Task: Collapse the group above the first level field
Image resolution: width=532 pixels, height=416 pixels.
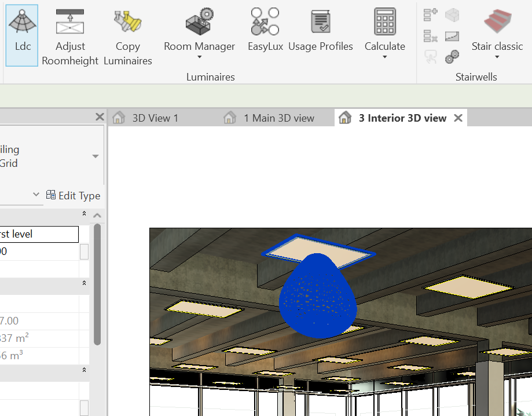Action: (84, 214)
